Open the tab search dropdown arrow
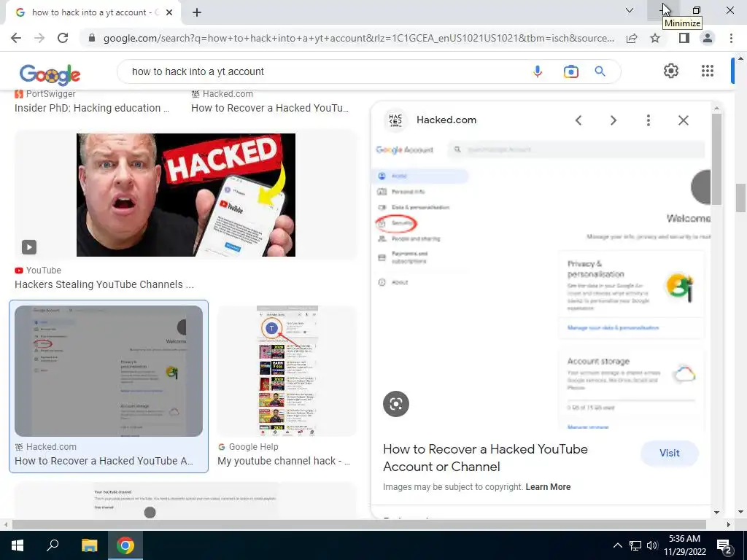Viewport: 747px width, 560px height. click(630, 10)
